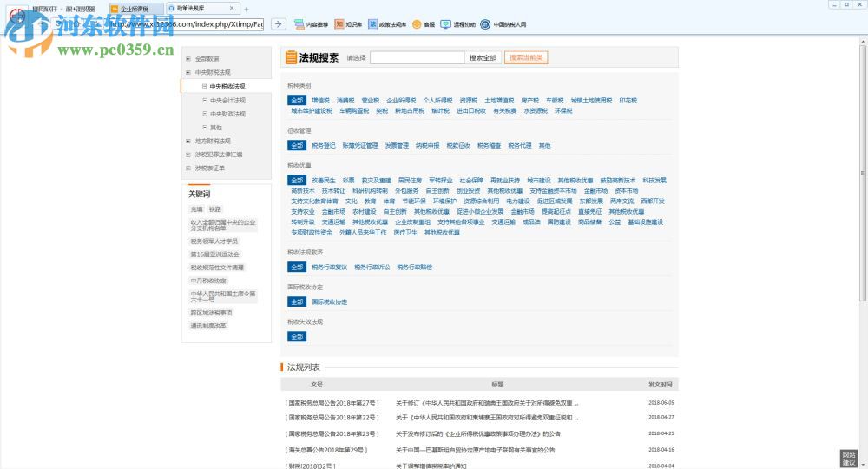Click the 网站建议 feedback widget
This screenshot has height=469, width=868.
(x=849, y=459)
